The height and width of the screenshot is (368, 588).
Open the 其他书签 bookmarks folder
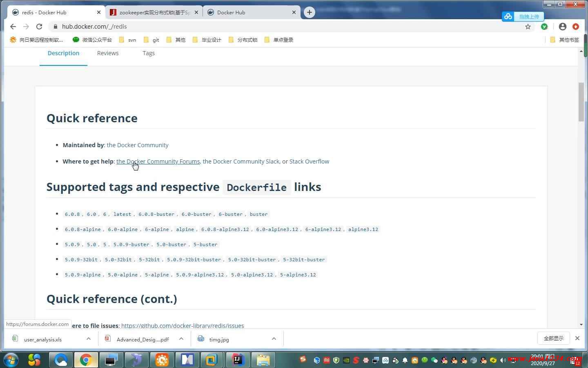tap(565, 40)
